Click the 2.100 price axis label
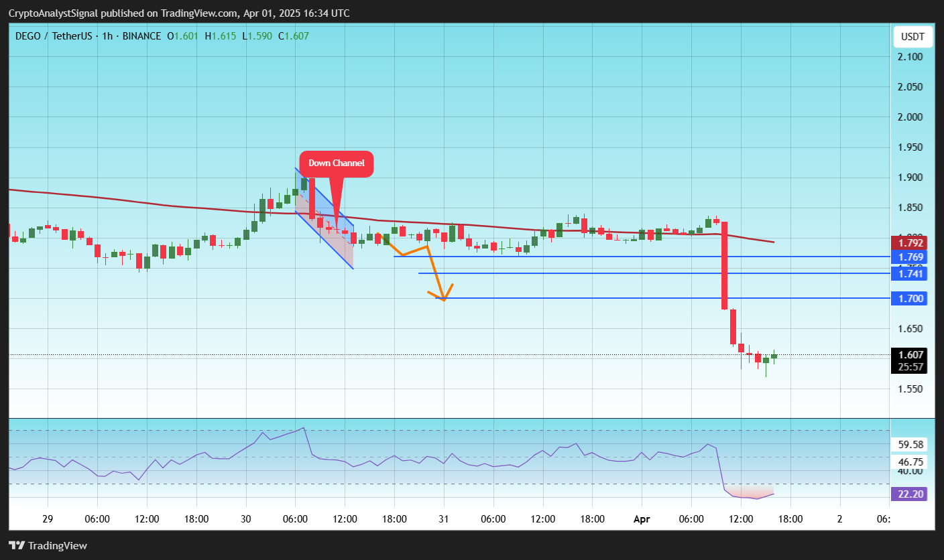This screenshot has width=944, height=560. coord(910,57)
